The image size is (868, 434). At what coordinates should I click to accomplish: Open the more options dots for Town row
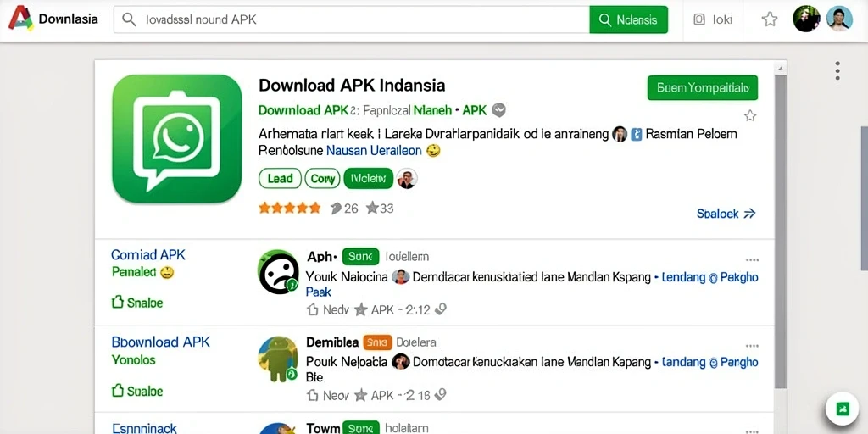tap(752, 431)
